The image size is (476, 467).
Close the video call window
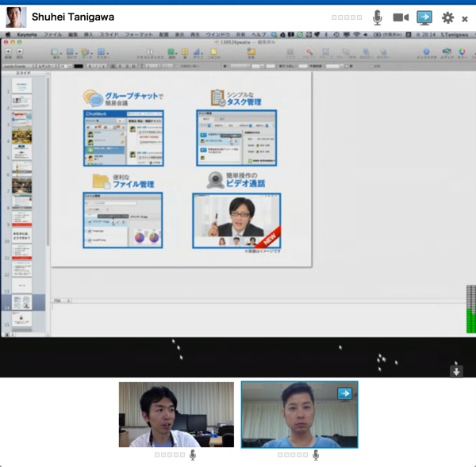coord(465,18)
